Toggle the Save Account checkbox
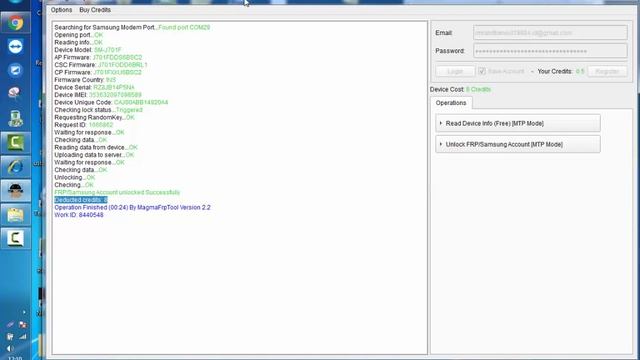 tap(482, 71)
